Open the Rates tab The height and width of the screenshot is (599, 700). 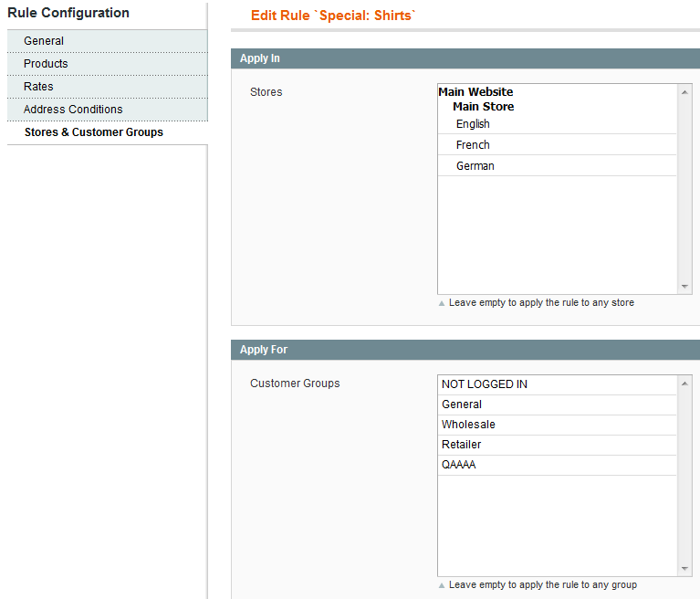pos(38,87)
